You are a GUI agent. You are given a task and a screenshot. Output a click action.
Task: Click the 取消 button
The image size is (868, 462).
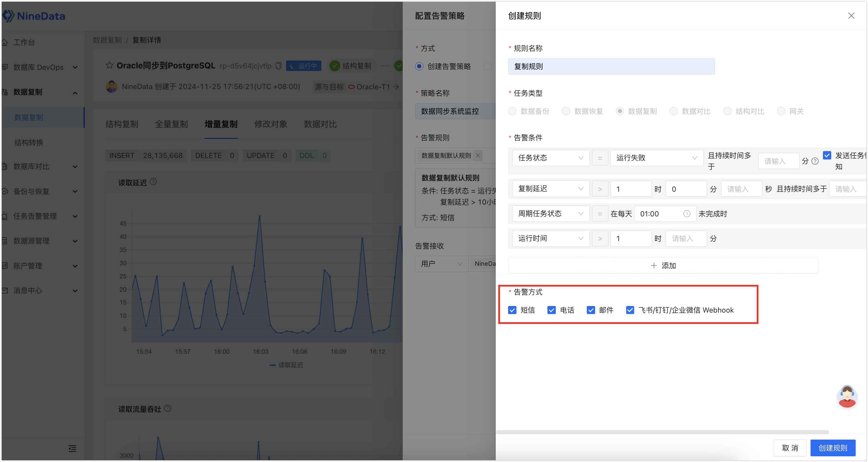pos(790,448)
